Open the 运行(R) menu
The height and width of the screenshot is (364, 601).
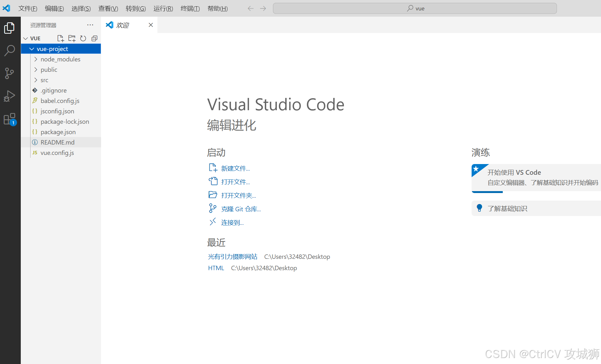tap(163, 9)
